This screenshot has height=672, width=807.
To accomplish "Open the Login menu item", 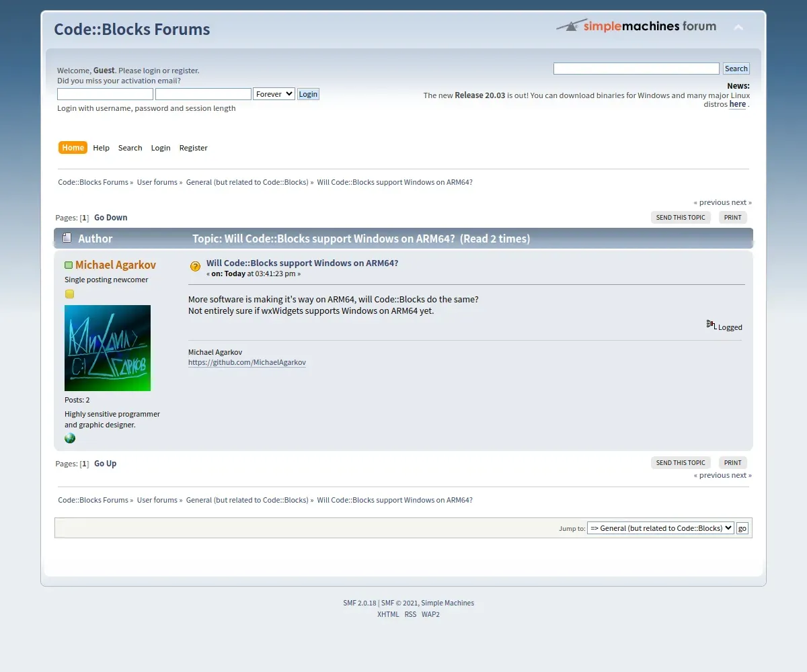I will [x=161, y=148].
